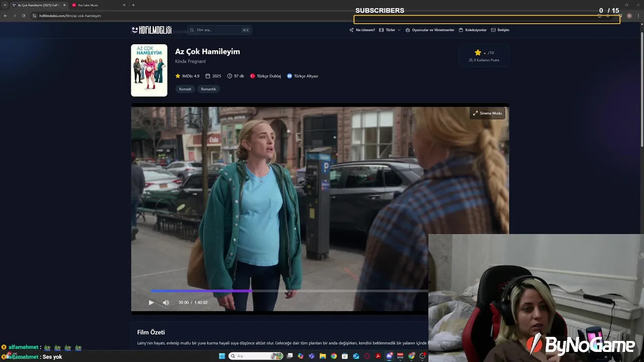Open File Explorer from taskbar
Image resolution: width=644 pixels, height=362 pixels.
coord(323,356)
